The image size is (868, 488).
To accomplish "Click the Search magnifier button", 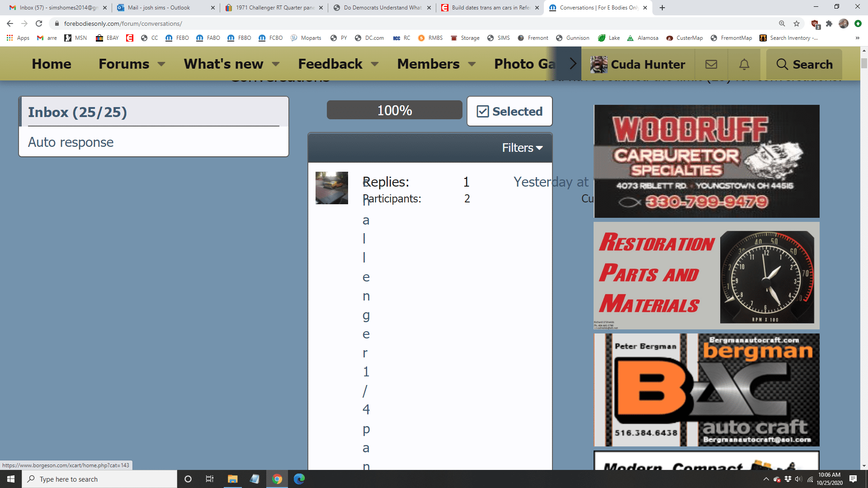I will pyautogui.click(x=804, y=64).
